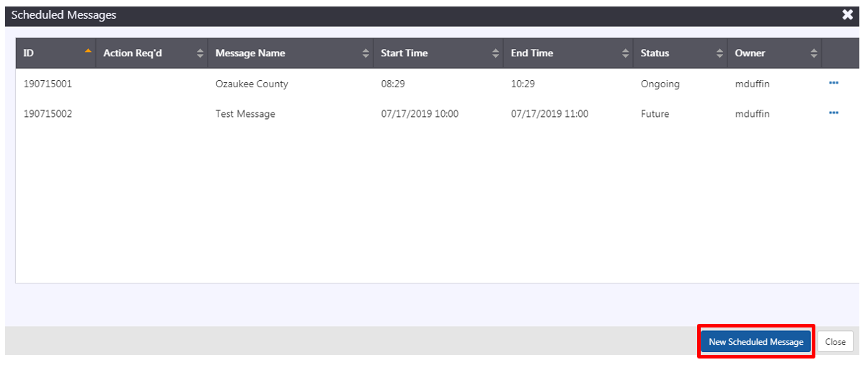Select the Ozaukee County message name
This screenshot has height=365, width=868.
[252, 84]
